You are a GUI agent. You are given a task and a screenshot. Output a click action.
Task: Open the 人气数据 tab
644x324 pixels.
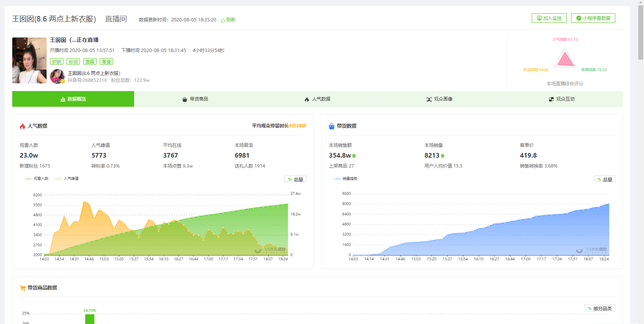click(317, 99)
